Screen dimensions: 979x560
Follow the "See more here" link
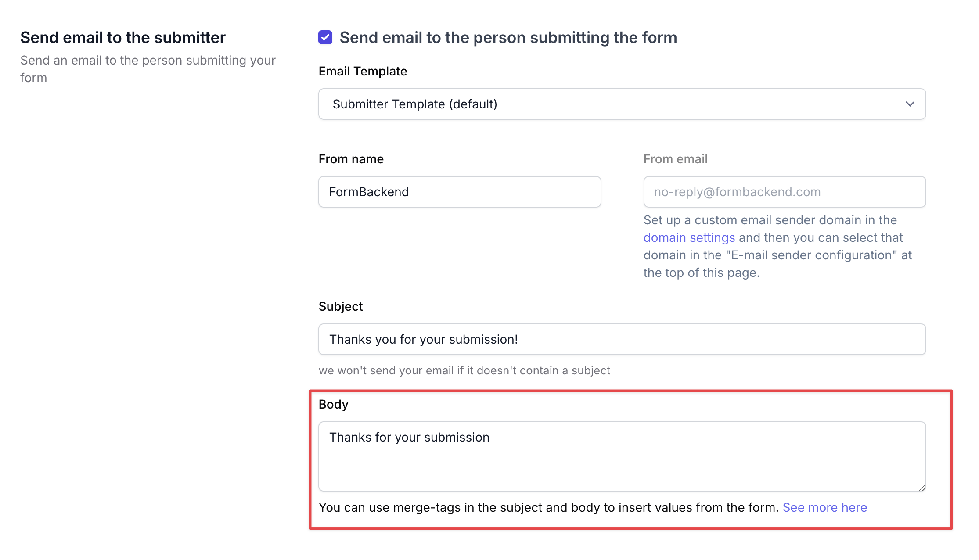pos(824,507)
